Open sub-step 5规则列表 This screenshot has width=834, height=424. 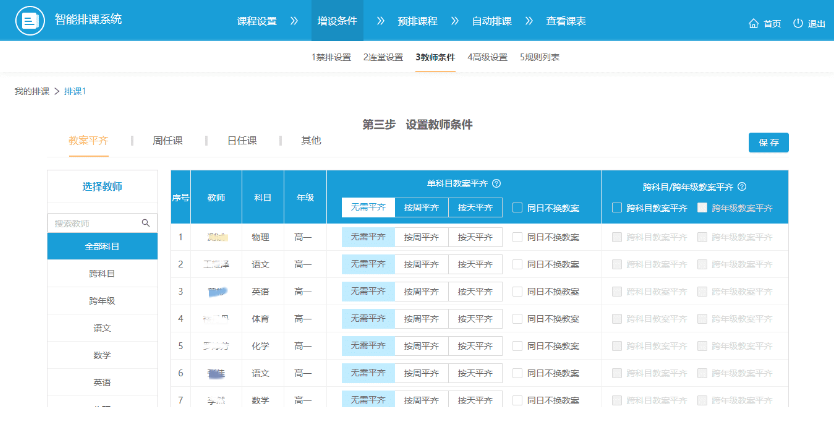(539, 57)
